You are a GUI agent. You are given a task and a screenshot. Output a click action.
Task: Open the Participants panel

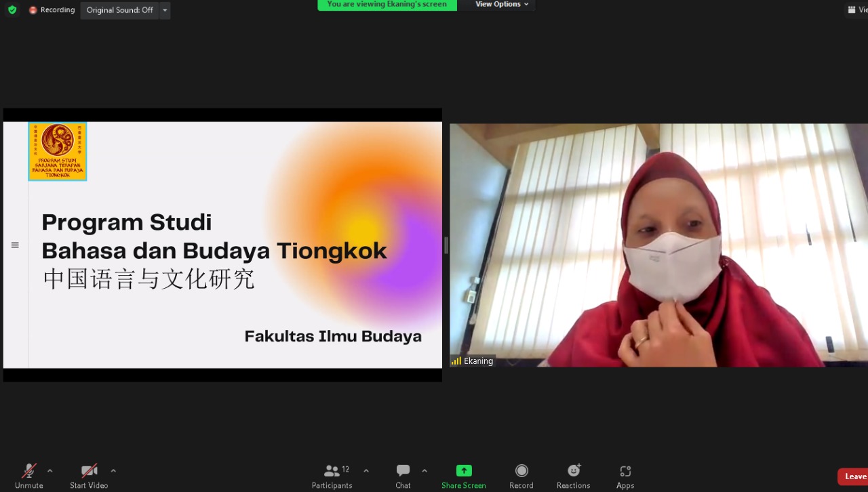pyautogui.click(x=332, y=475)
